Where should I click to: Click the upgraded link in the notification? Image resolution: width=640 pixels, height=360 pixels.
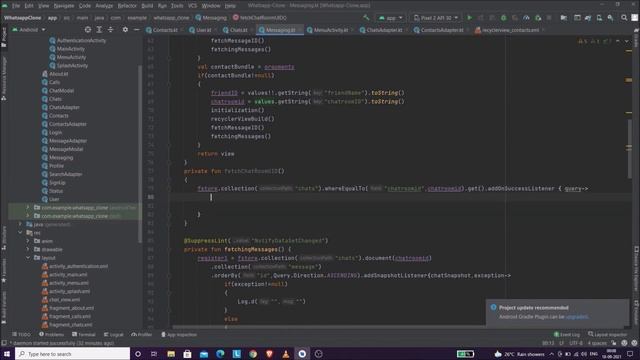pyautogui.click(x=577, y=317)
